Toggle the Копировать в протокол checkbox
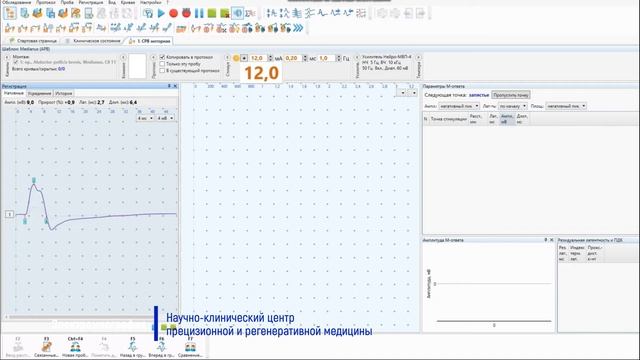640x360 pixels. click(x=162, y=57)
